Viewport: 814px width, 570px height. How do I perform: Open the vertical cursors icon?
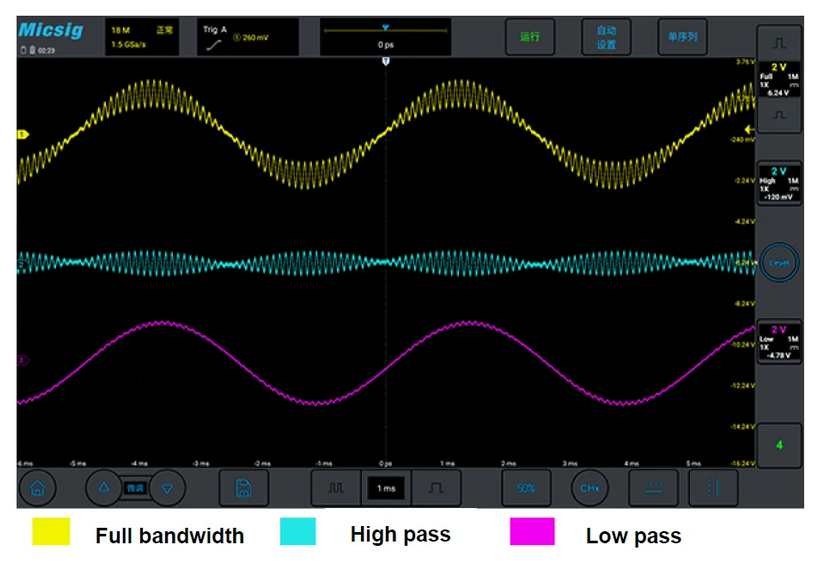(712, 488)
